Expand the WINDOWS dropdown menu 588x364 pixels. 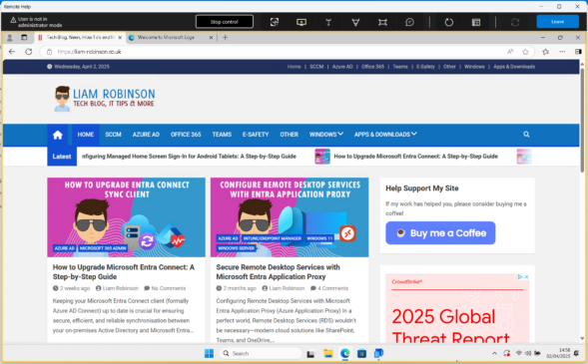[x=325, y=134]
